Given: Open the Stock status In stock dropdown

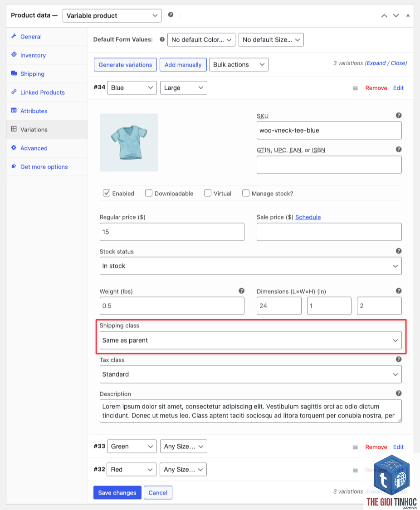Looking at the screenshot, I should (250, 266).
